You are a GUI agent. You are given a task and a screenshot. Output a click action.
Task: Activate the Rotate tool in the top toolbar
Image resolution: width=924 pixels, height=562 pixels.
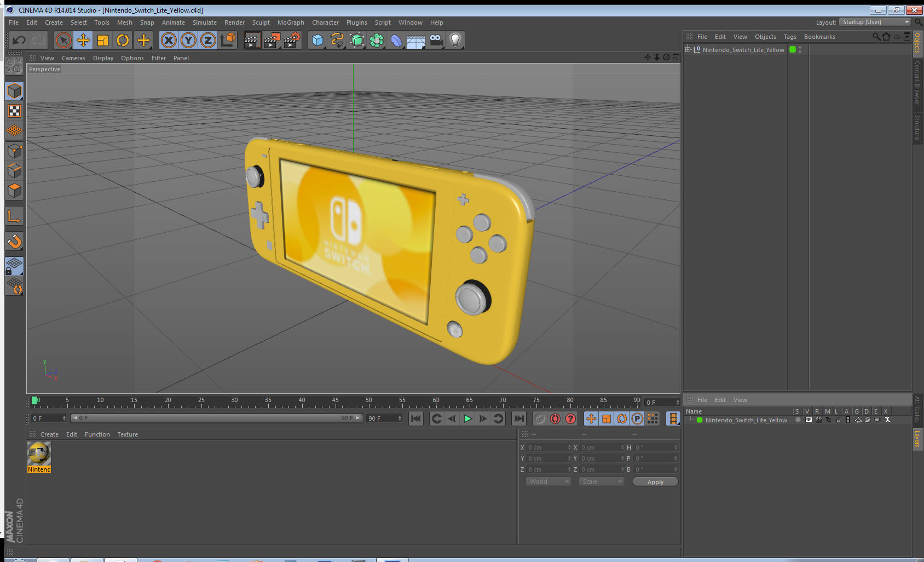(x=123, y=40)
